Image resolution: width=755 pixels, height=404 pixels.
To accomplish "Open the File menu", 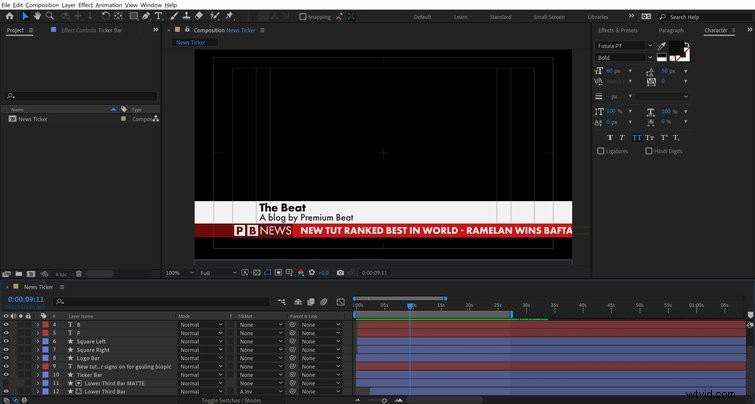I will click(x=5, y=5).
